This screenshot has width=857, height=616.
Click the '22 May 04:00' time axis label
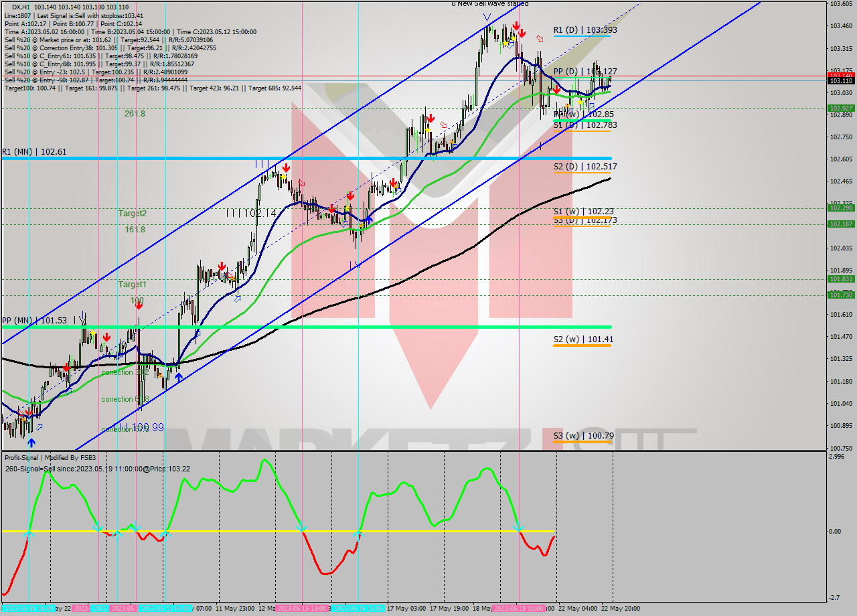[x=578, y=609]
